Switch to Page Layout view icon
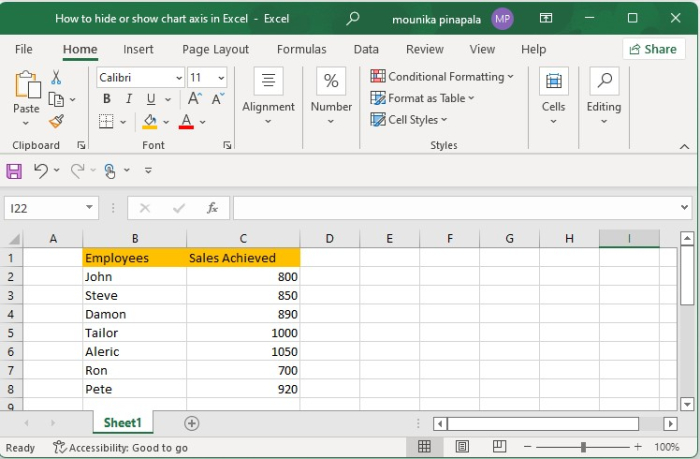 click(462, 447)
